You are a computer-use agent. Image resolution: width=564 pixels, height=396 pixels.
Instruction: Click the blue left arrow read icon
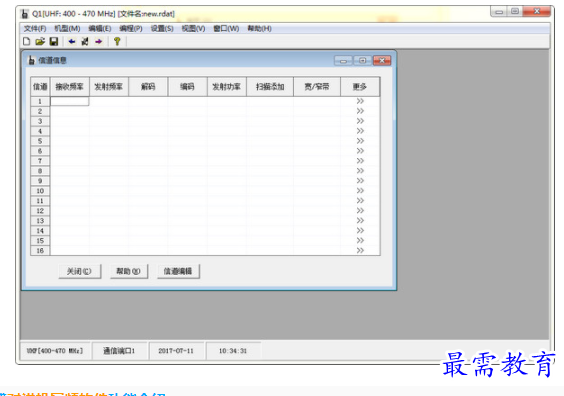tap(72, 42)
